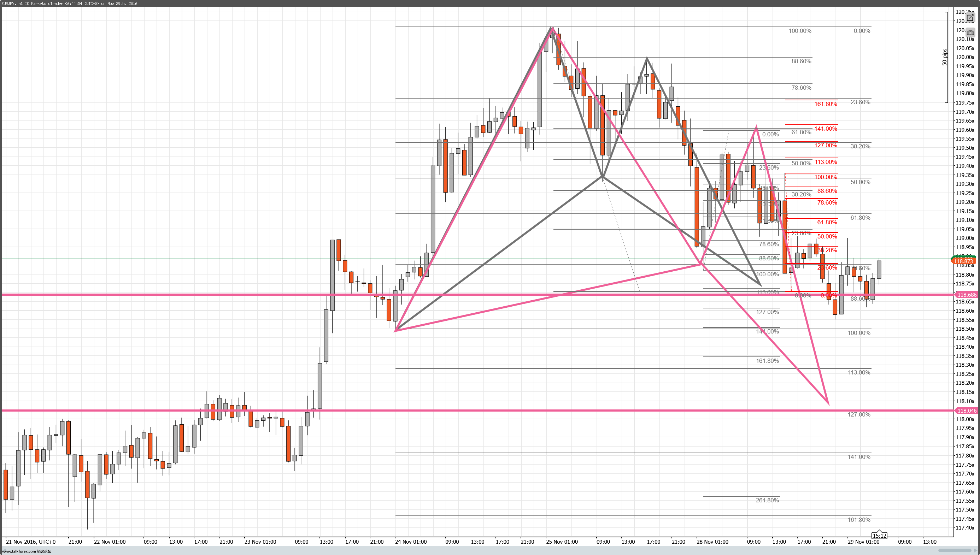Click the 120.000 price axis label
This screenshot has height=555, width=980.
click(964, 57)
